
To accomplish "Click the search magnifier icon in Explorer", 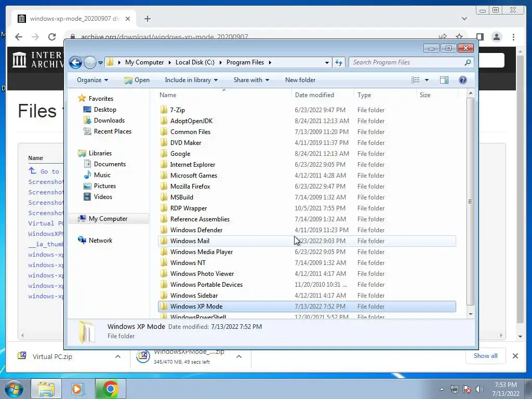I will click(468, 62).
